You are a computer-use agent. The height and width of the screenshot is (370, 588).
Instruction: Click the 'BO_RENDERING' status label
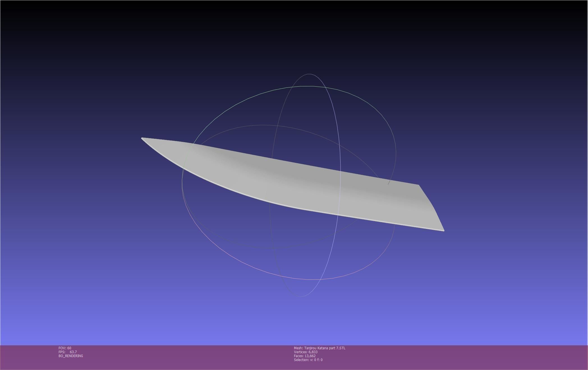click(71, 356)
